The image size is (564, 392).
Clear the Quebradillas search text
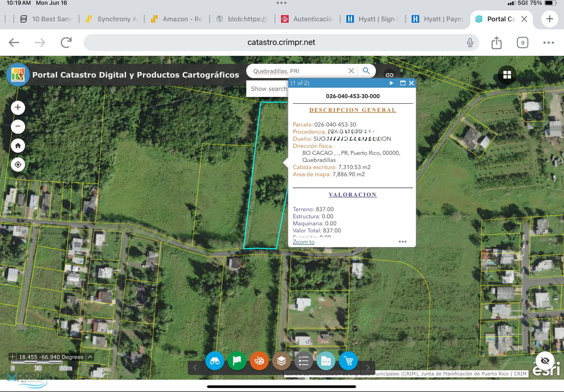tap(351, 71)
